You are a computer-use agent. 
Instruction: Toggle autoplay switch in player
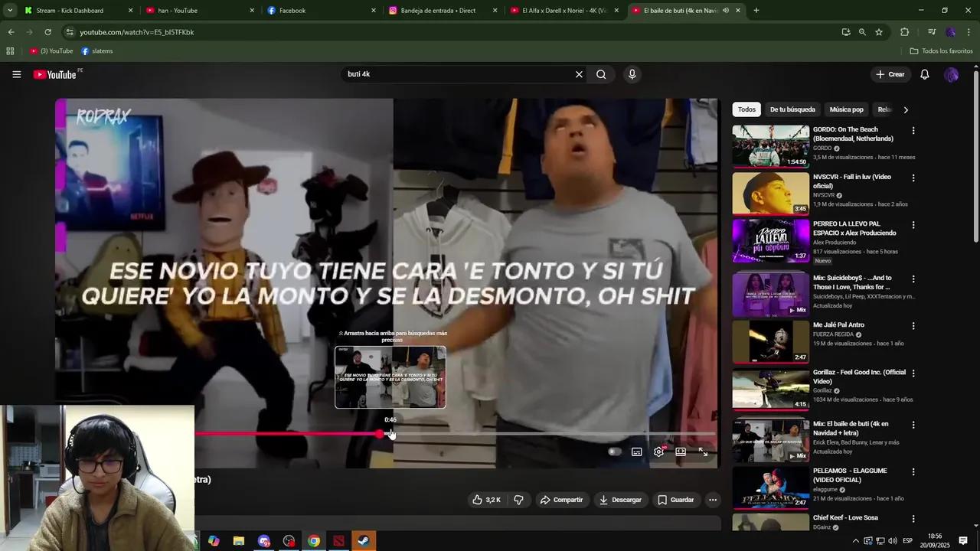click(x=613, y=452)
